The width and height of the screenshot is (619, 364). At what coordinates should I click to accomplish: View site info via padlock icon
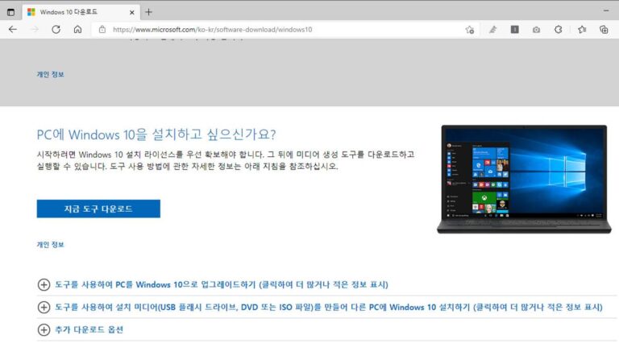tap(102, 30)
